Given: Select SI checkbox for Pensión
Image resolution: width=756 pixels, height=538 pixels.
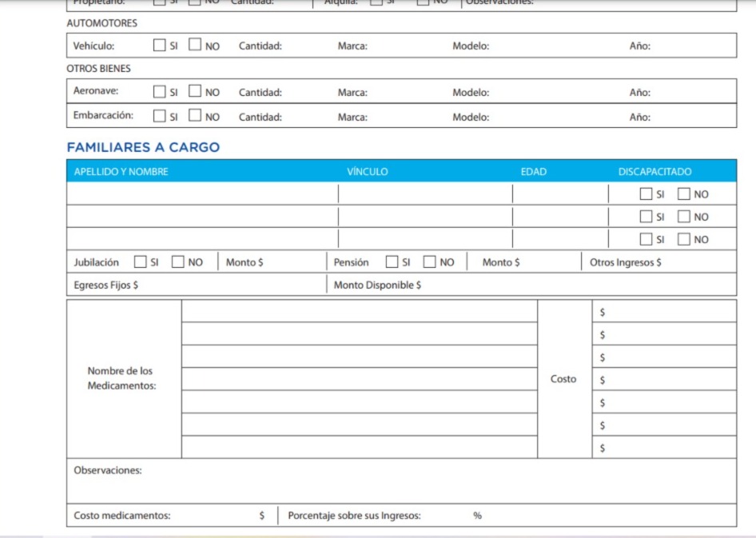Looking at the screenshot, I should (392, 261).
